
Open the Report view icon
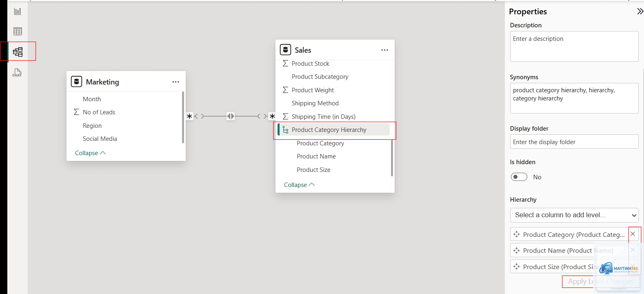tap(18, 11)
